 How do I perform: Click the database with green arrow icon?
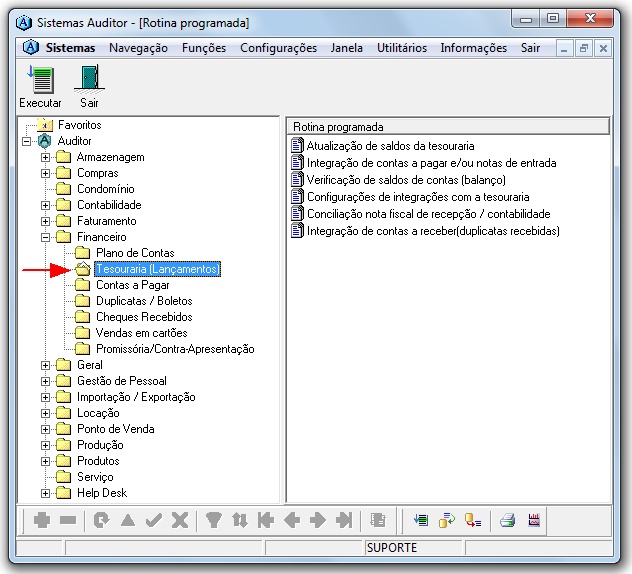point(447,520)
